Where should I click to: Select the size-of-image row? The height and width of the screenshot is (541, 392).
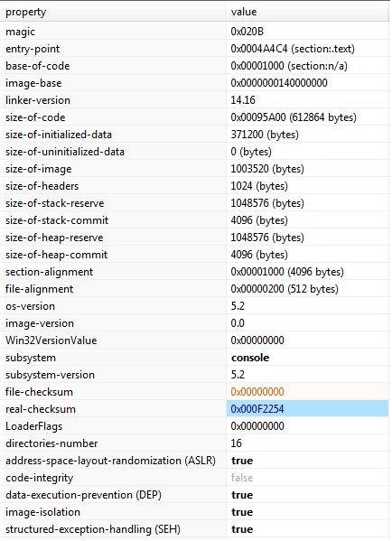(195, 169)
